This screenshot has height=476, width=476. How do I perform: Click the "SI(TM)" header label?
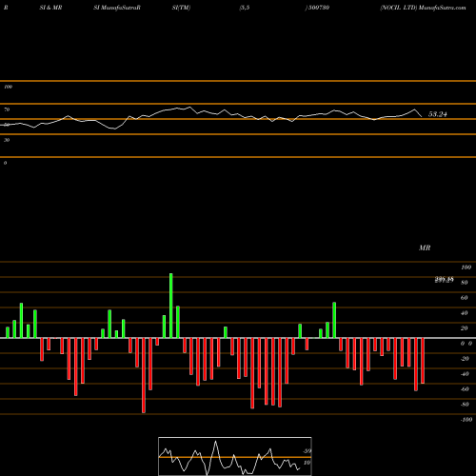(181, 8)
